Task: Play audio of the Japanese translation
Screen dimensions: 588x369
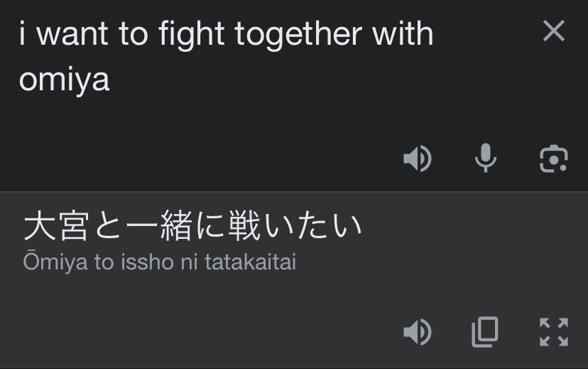Action: click(418, 331)
